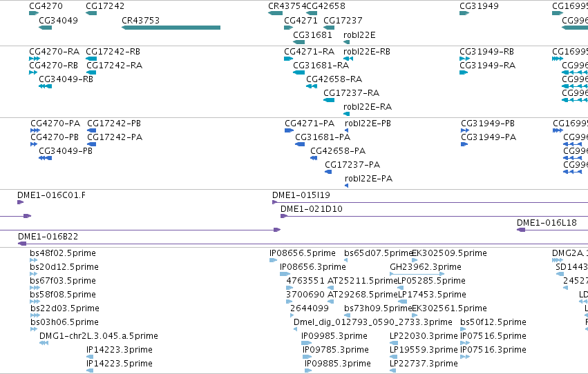Select the DME1-016L18 clone
This screenshot has height=374, width=588.
coord(552,230)
